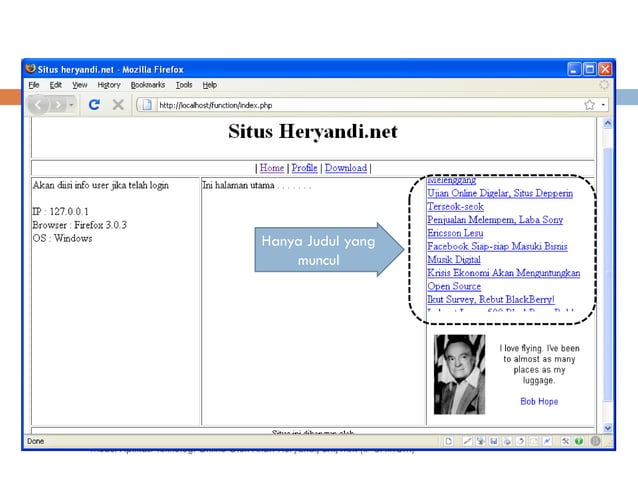The image size is (638, 478).
Task: Click the blank page status bar icon
Action: coord(449,441)
